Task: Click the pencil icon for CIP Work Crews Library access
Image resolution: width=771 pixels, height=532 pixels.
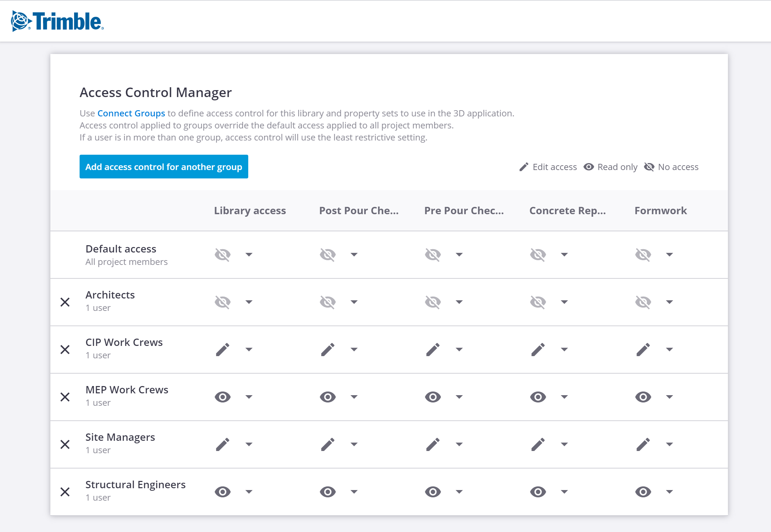Action: pyautogui.click(x=223, y=349)
